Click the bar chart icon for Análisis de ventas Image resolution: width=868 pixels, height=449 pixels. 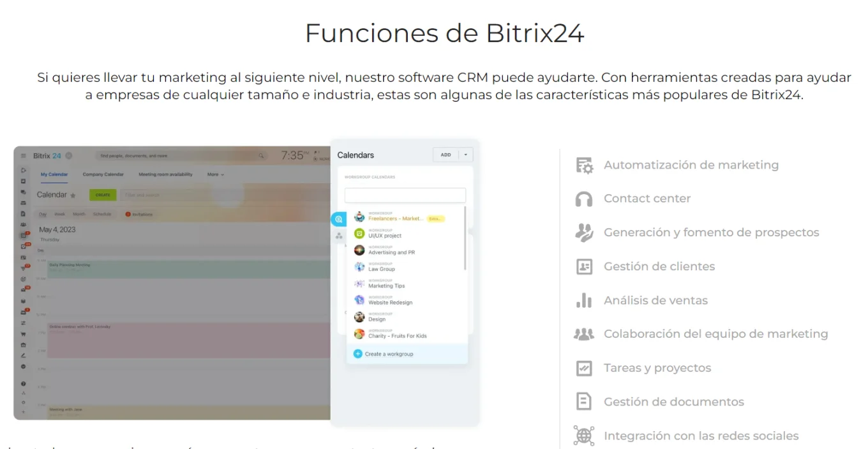click(584, 300)
